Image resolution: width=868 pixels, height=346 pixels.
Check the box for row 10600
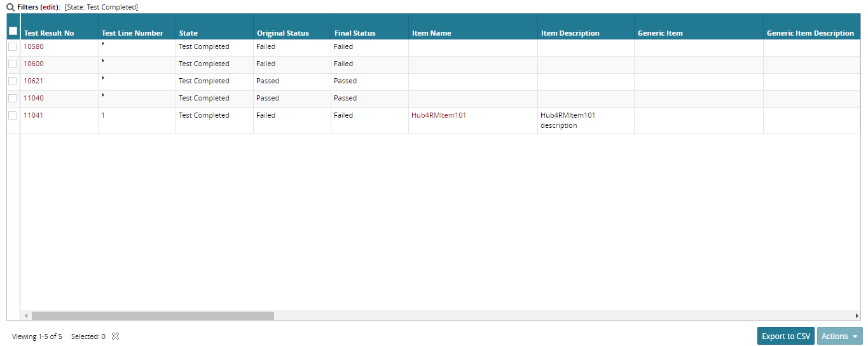point(13,64)
